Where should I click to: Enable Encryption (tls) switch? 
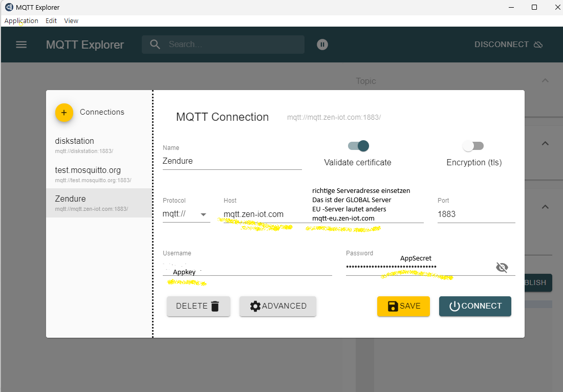(473, 146)
